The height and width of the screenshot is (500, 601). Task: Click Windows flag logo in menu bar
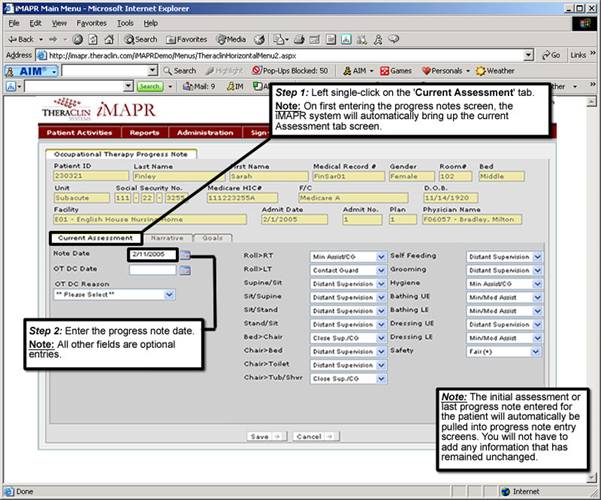click(585, 24)
